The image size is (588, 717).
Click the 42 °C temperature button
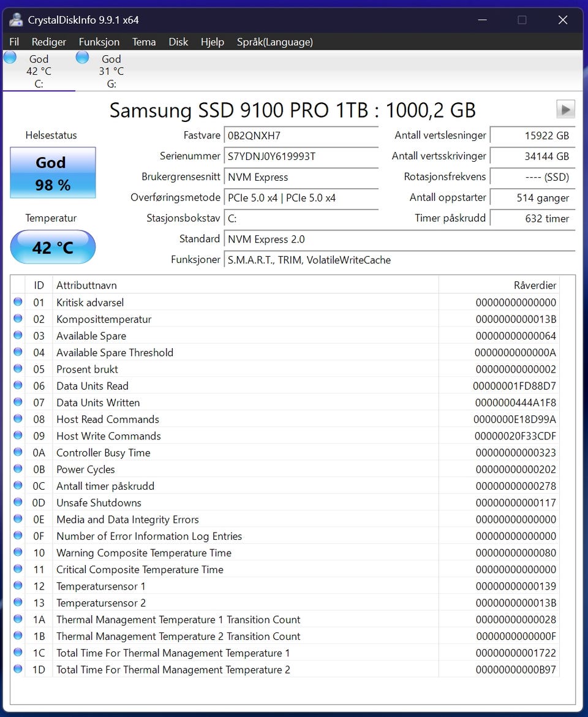tap(53, 247)
